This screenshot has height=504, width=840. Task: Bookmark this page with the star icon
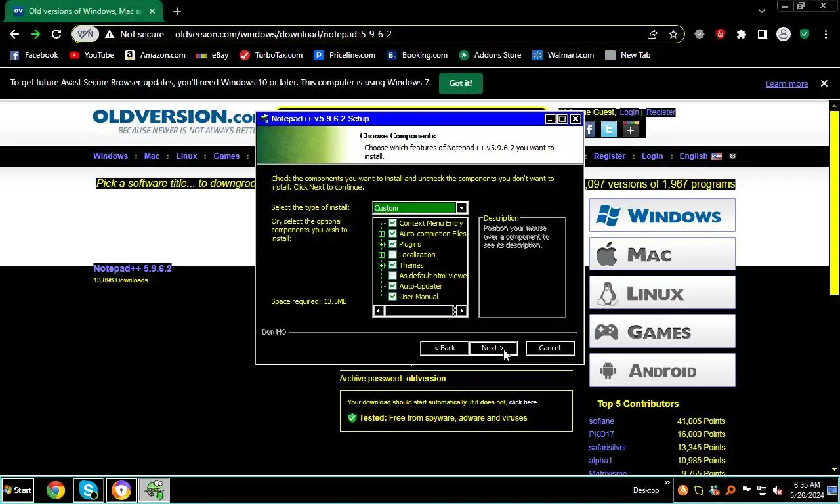673,34
